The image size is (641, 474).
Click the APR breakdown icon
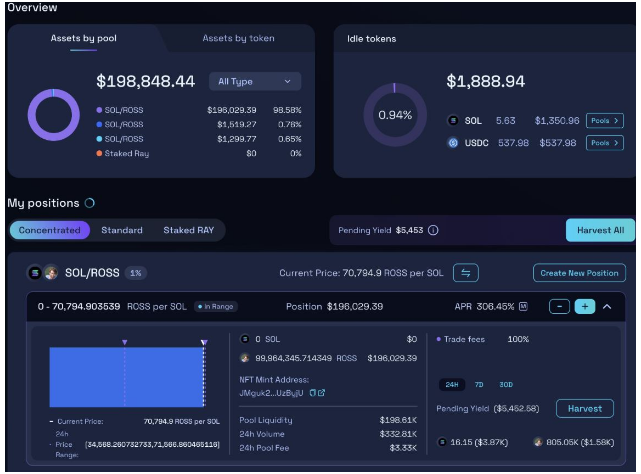pos(523,306)
